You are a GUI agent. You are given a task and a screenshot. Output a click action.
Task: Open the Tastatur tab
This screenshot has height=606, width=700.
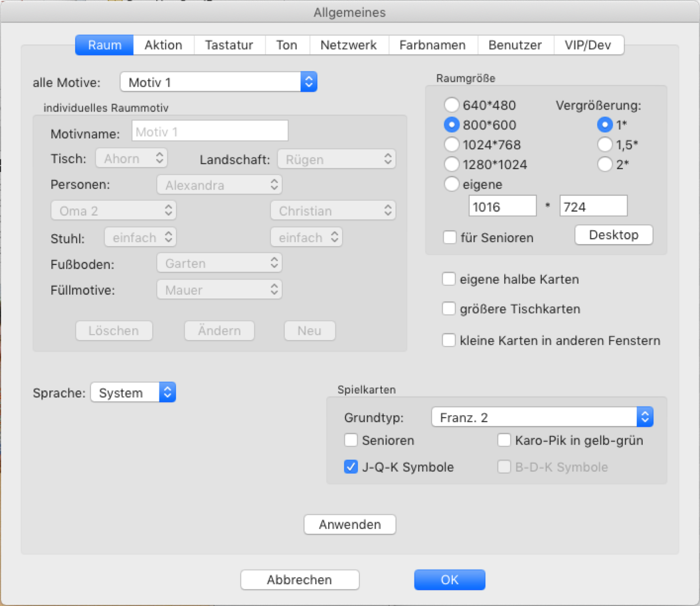click(x=229, y=45)
